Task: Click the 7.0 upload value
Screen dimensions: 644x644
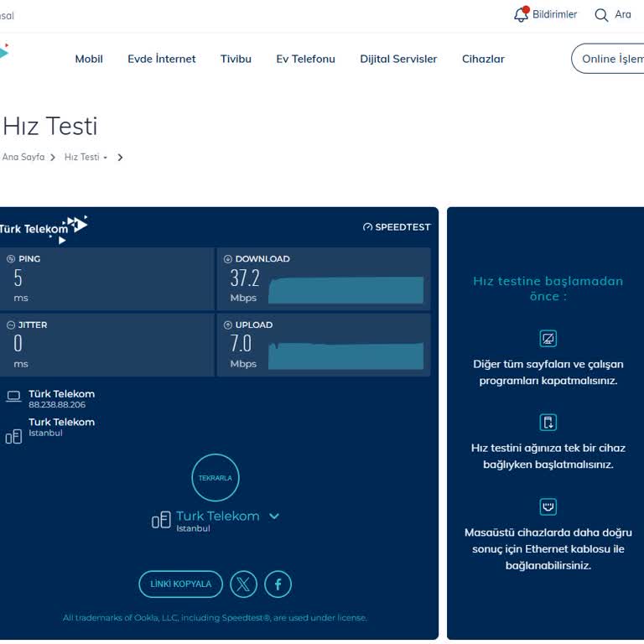Action: 241,344
